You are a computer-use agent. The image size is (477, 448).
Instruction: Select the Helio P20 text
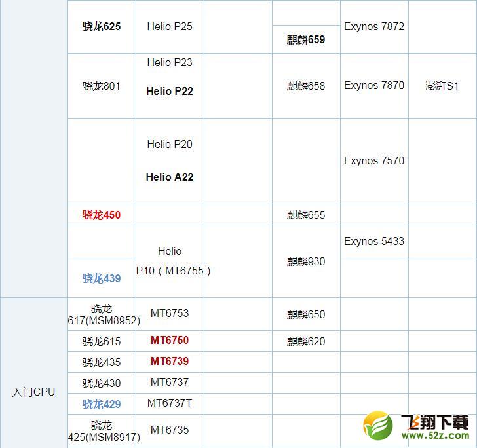(170, 144)
